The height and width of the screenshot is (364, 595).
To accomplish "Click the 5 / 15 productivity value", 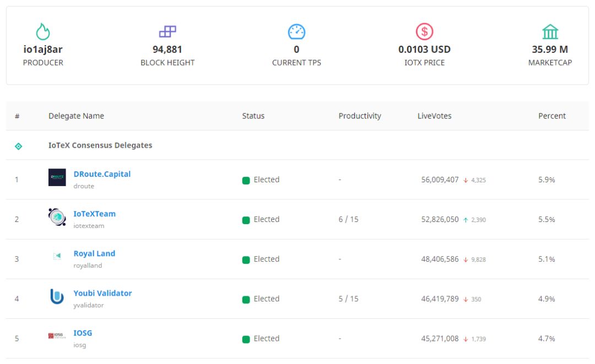I will [x=348, y=299].
